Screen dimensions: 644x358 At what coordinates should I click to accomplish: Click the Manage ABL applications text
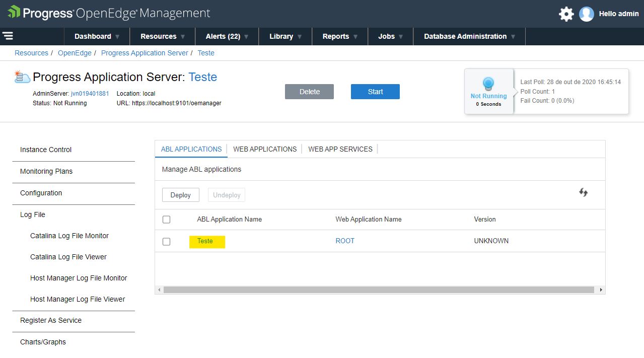click(x=201, y=170)
